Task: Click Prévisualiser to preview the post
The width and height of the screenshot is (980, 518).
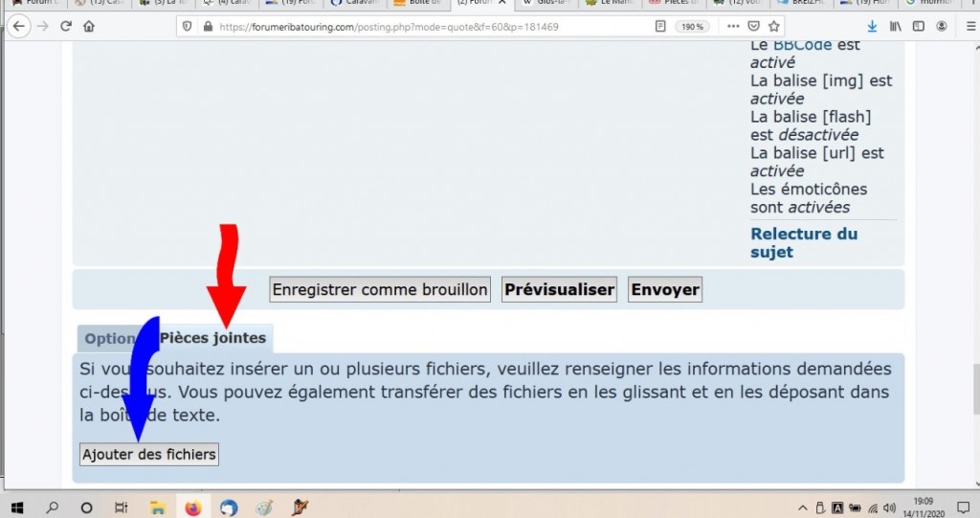Action: coord(559,289)
